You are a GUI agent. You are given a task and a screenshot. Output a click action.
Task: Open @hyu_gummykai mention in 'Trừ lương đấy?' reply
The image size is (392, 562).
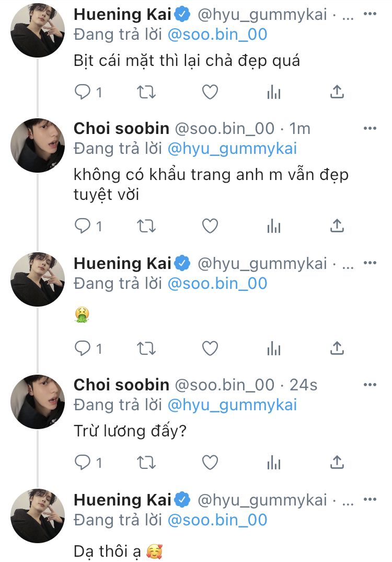(x=232, y=404)
